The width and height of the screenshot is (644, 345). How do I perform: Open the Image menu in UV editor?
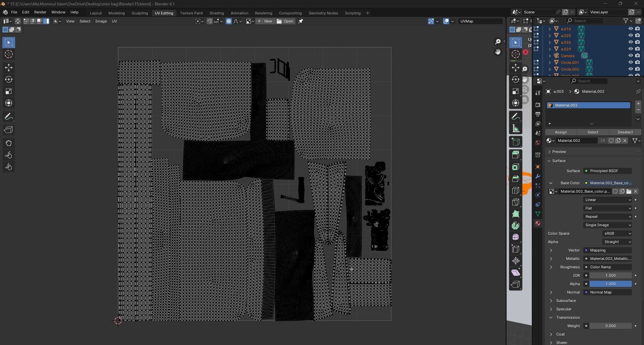101,21
